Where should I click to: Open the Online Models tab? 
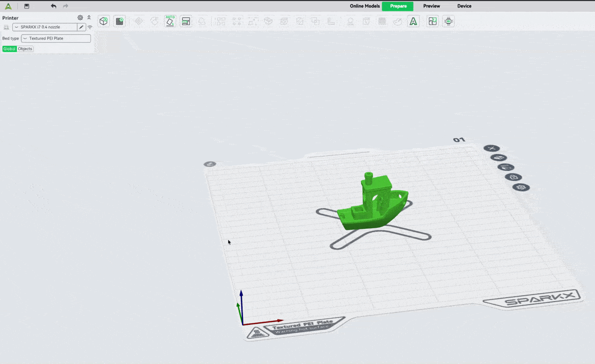click(364, 6)
